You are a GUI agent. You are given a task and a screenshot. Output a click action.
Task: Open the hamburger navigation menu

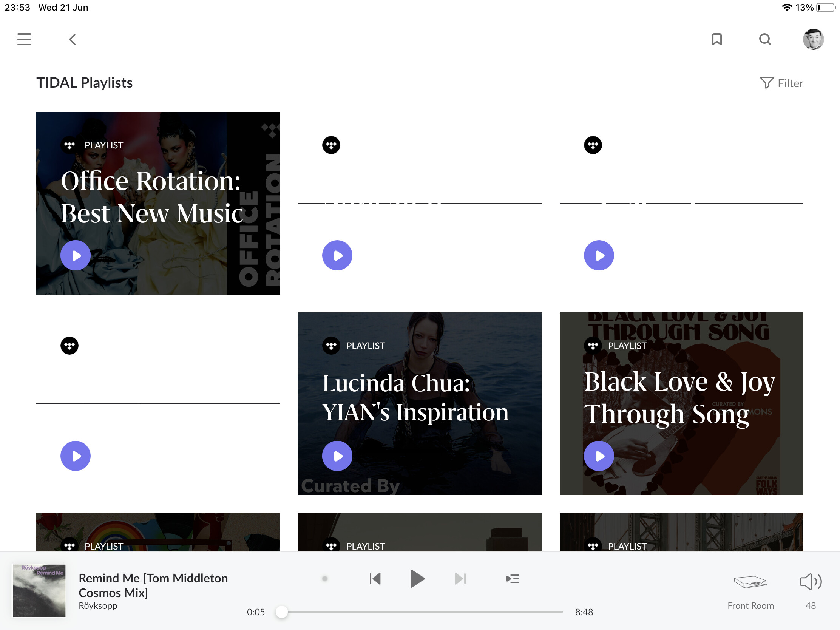tap(23, 39)
